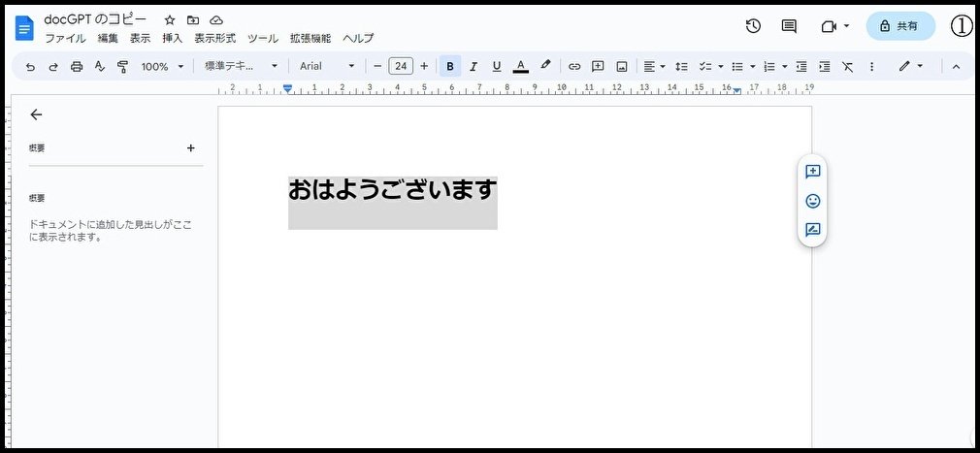Toggle the bulleted list icon
This screenshot has height=453, width=980.
pos(737,66)
